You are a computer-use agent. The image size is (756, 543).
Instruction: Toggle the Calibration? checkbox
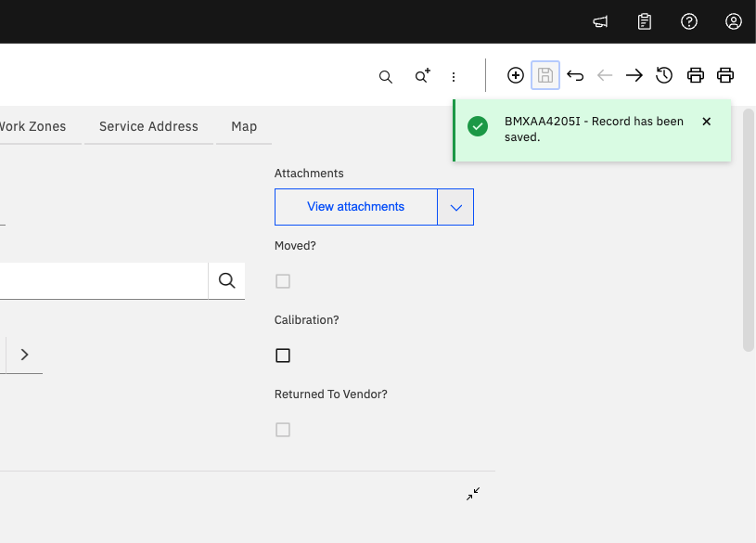coord(283,356)
